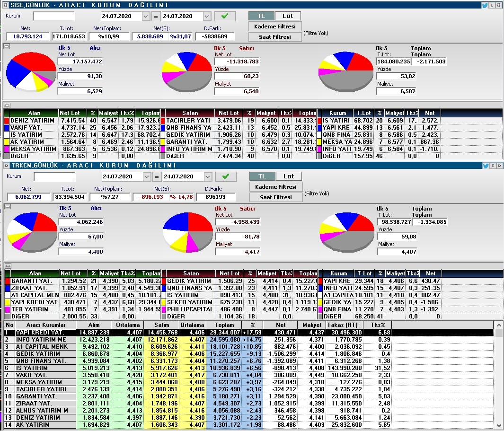This screenshot has width=504, height=431.
Task: Sort by the Araci Kurumlar column header
Action: click(45, 325)
